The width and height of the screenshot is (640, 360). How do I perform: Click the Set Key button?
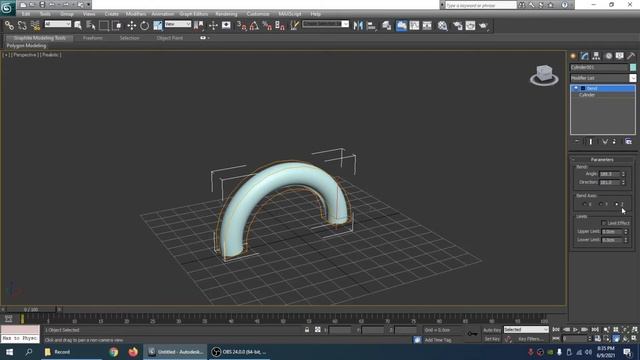click(x=492, y=339)
